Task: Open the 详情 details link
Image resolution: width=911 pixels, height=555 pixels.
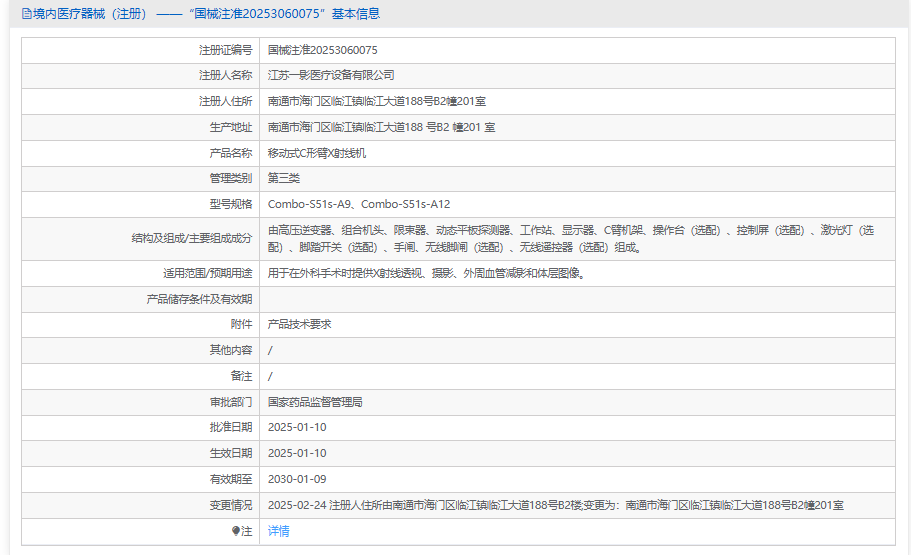Action: [x=279, y=531]
